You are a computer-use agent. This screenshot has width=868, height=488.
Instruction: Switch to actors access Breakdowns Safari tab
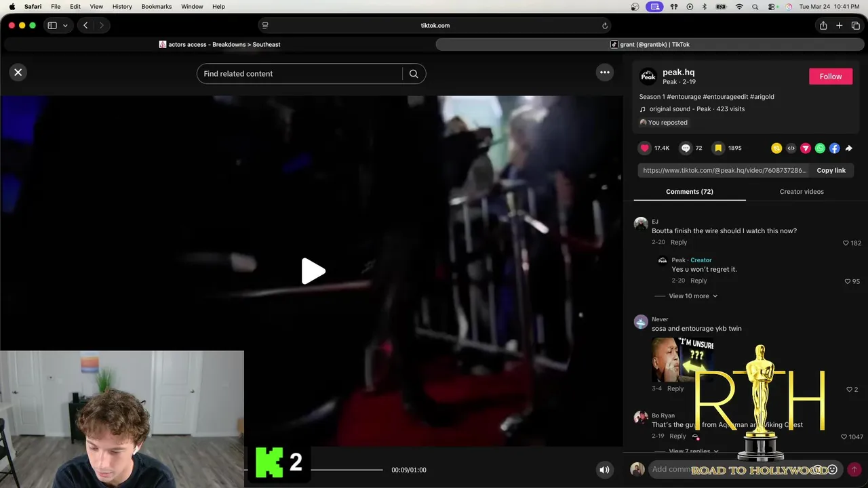(219, 45)
